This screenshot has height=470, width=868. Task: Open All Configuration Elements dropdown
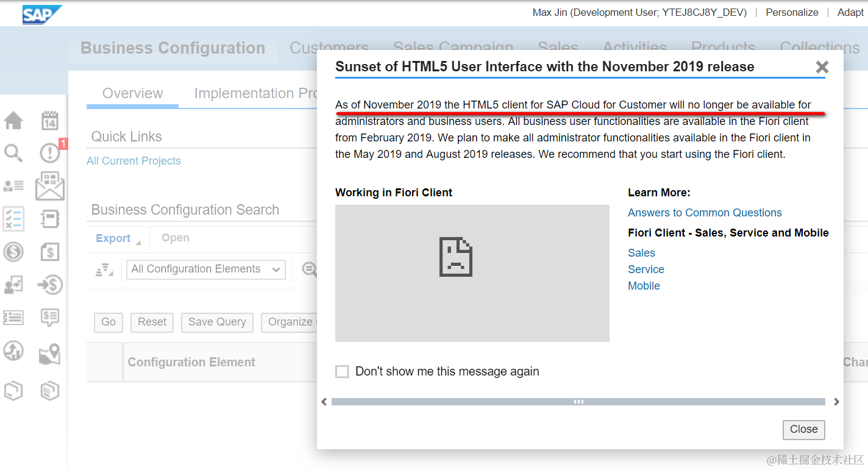pos(206,269)
